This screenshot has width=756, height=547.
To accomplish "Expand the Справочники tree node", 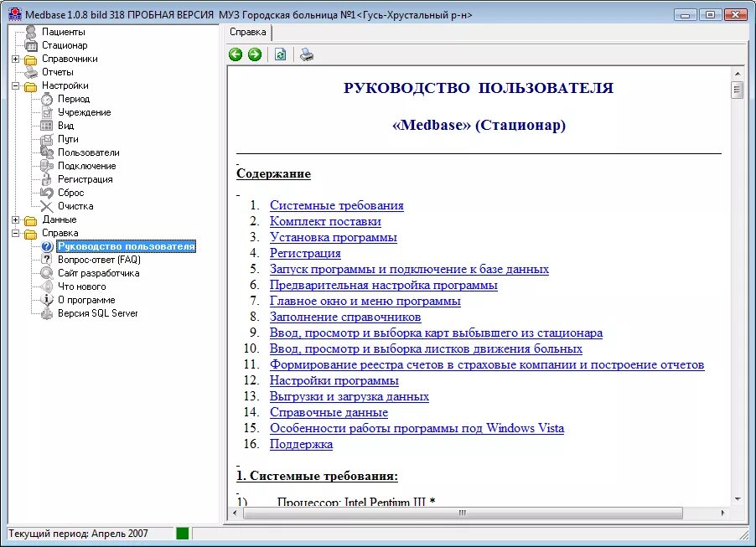I will 15,59.
